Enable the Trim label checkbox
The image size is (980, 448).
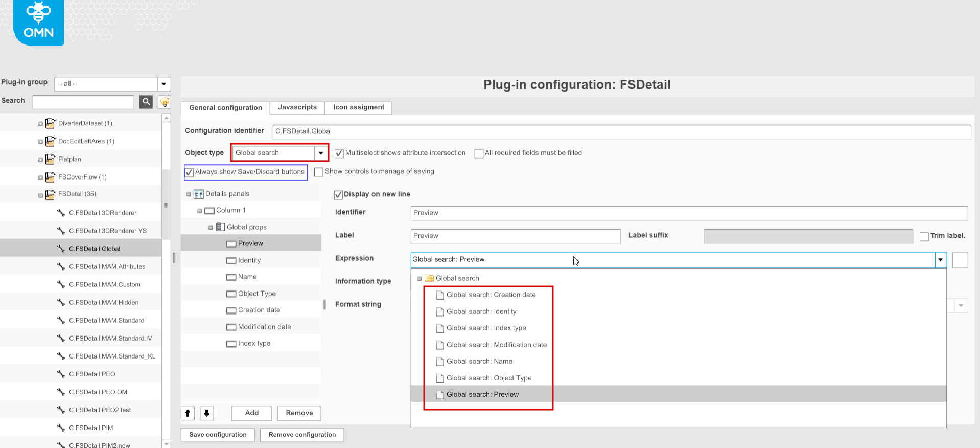924,236
